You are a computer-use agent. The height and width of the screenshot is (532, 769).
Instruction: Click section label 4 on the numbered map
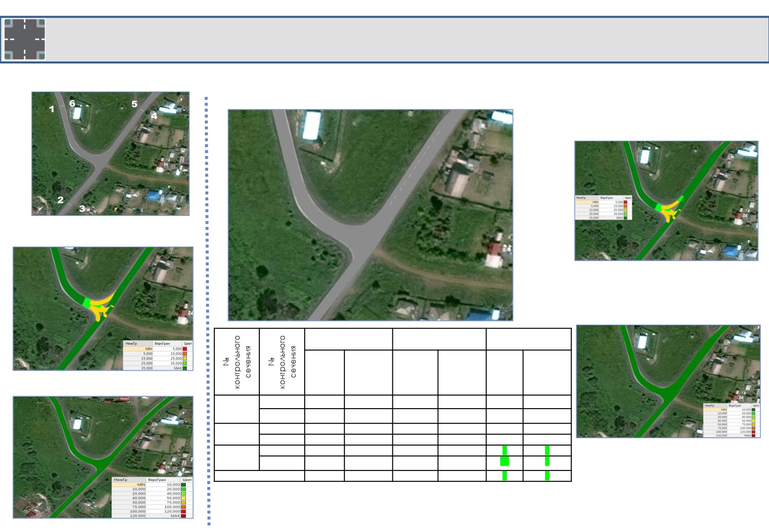coord(154,116)
